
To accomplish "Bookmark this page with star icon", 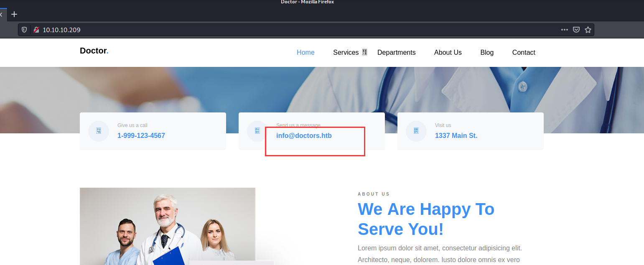I will pos(588,30).
